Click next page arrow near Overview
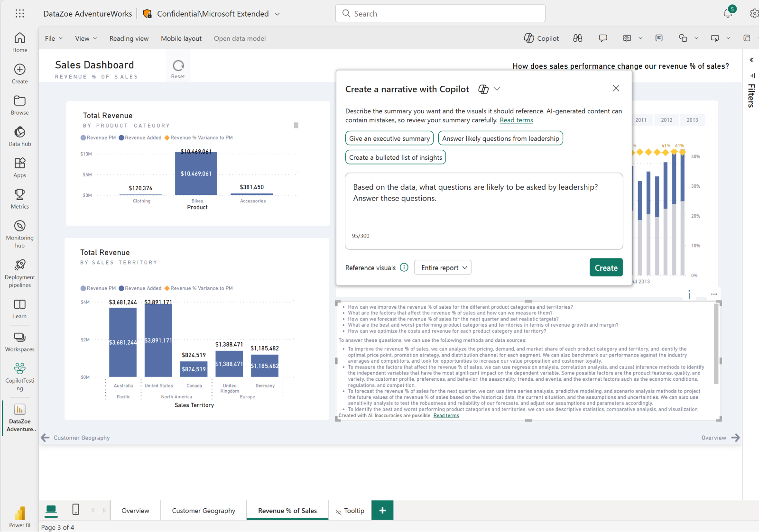Viewport: 759px width, 532px height. coord(735,438)
